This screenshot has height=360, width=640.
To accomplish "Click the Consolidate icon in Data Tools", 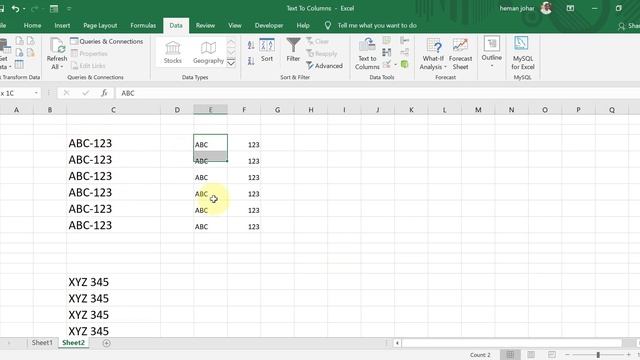I will coord(404,40).
